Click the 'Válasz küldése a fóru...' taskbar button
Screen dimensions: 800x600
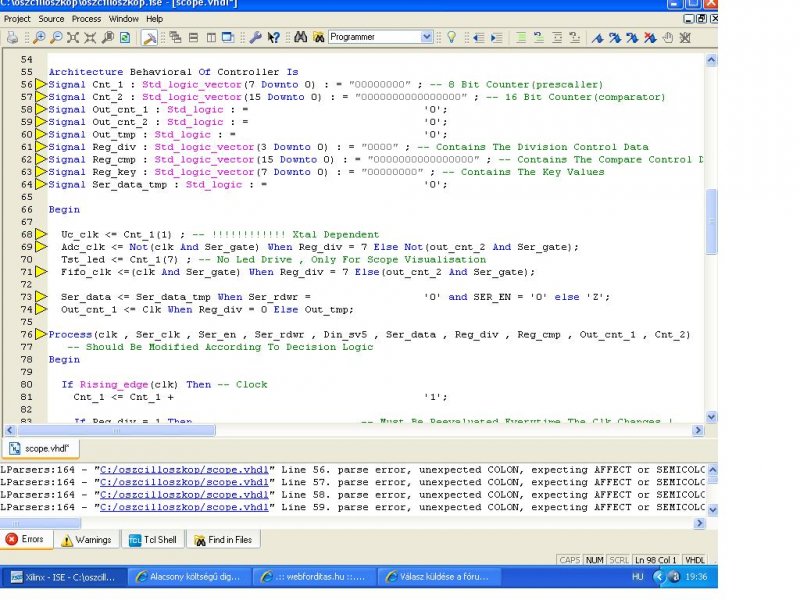(438, 577)
